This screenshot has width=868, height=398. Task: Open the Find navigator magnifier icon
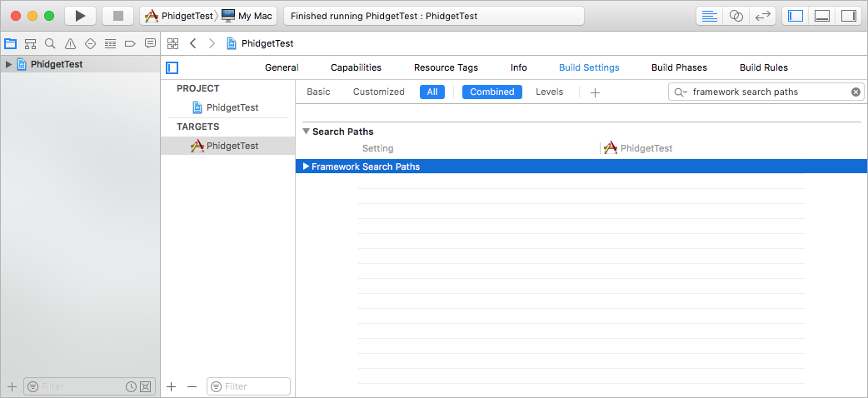pos(50,44)
